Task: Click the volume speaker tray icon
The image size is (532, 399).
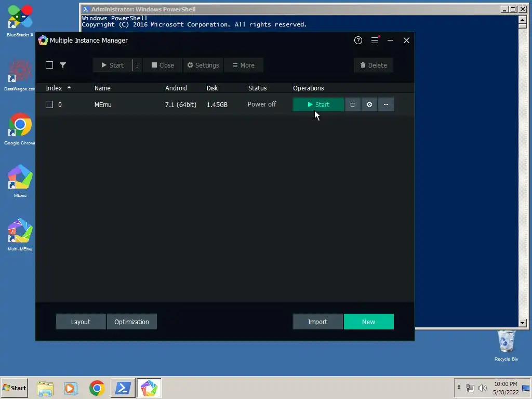Action: [482, 388]
